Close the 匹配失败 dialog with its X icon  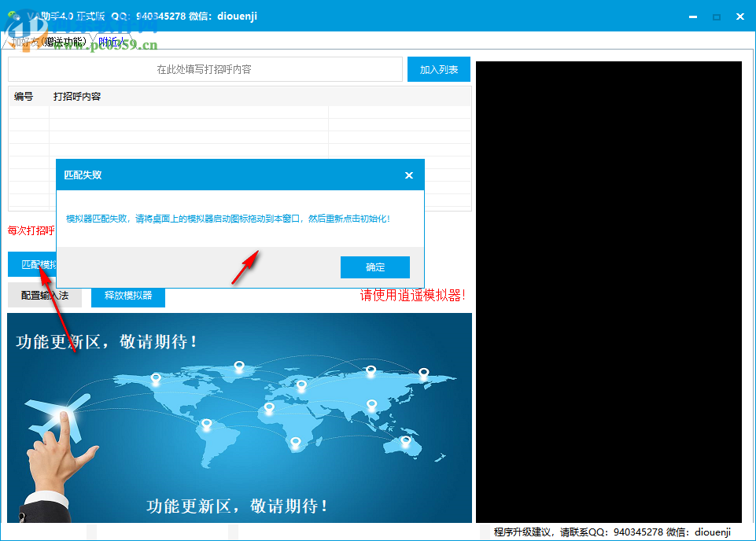(x=409, y=175)
